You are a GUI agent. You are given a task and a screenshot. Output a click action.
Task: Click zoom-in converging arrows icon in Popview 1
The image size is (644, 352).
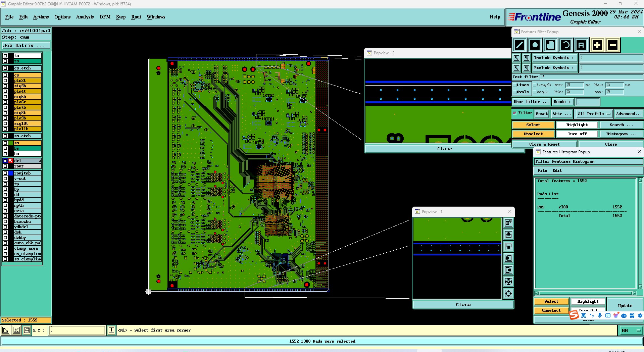coord(509,282)
